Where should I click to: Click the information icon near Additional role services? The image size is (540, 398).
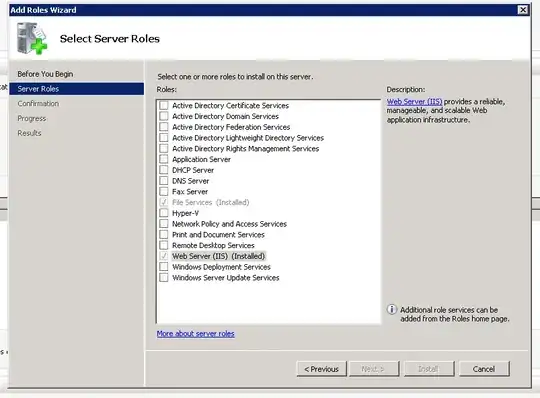pos(392,309)
